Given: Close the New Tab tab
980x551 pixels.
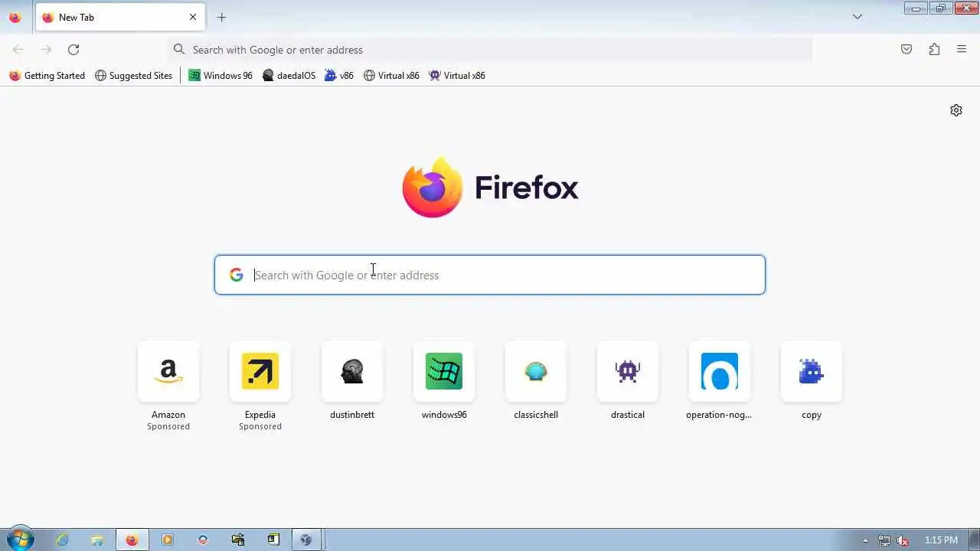Looking at the screenshot, I should tap(193, 17).
